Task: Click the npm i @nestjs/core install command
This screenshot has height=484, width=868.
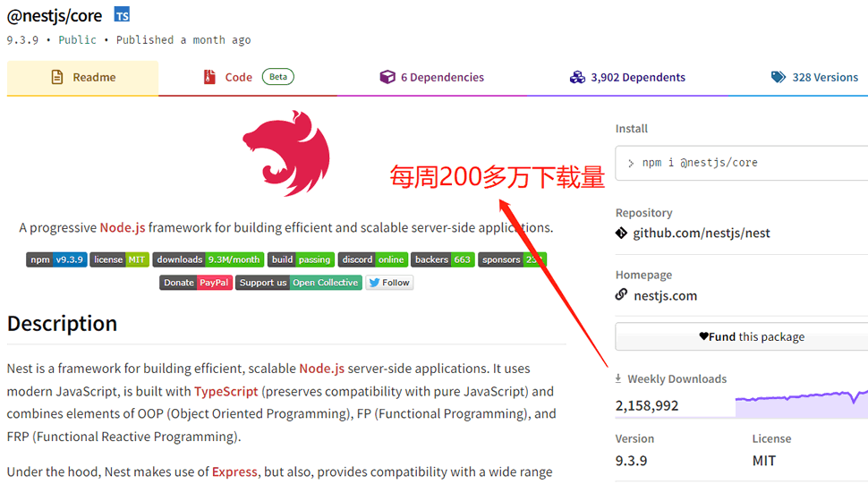Action: (700, 163)
